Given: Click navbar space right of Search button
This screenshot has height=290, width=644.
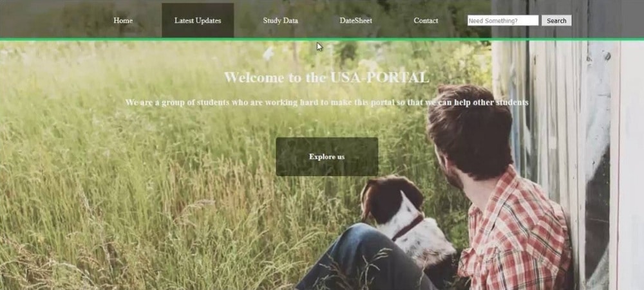Looking at the screenshot, I should 608,20.
